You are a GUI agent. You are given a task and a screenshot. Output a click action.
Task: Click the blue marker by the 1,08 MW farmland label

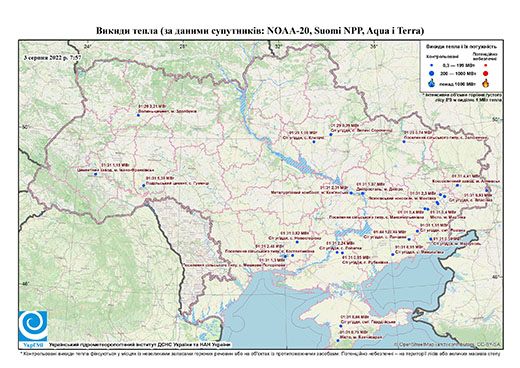314,142
